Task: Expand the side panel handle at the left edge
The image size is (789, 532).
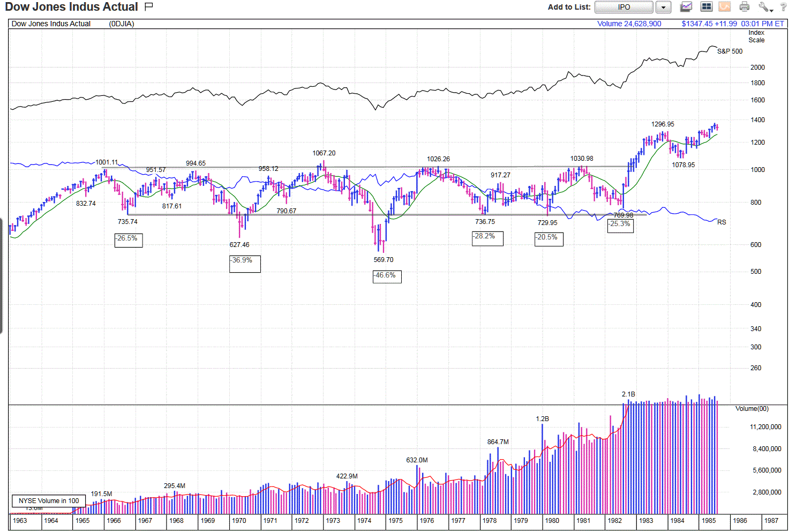Action: coord(2,276)
